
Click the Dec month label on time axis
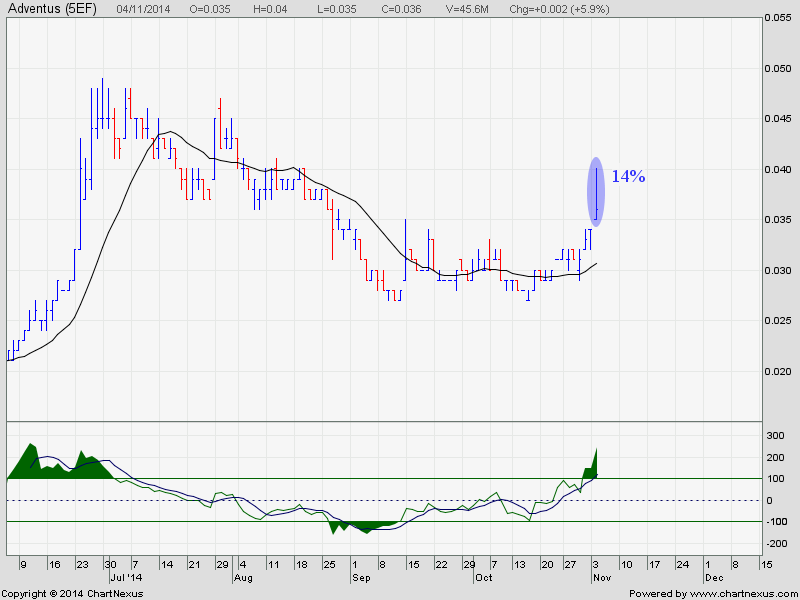[x=714, y=578]
